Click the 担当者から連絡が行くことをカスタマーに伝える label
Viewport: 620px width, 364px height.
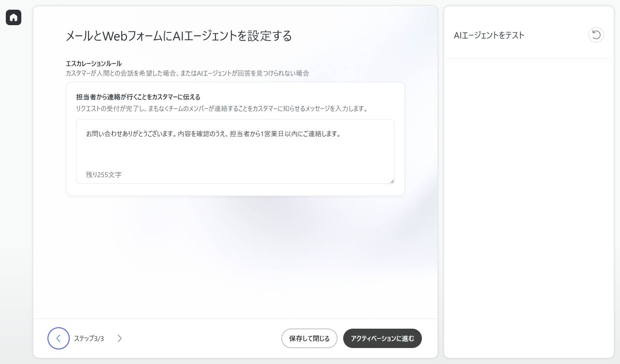[x=139, y=97]
